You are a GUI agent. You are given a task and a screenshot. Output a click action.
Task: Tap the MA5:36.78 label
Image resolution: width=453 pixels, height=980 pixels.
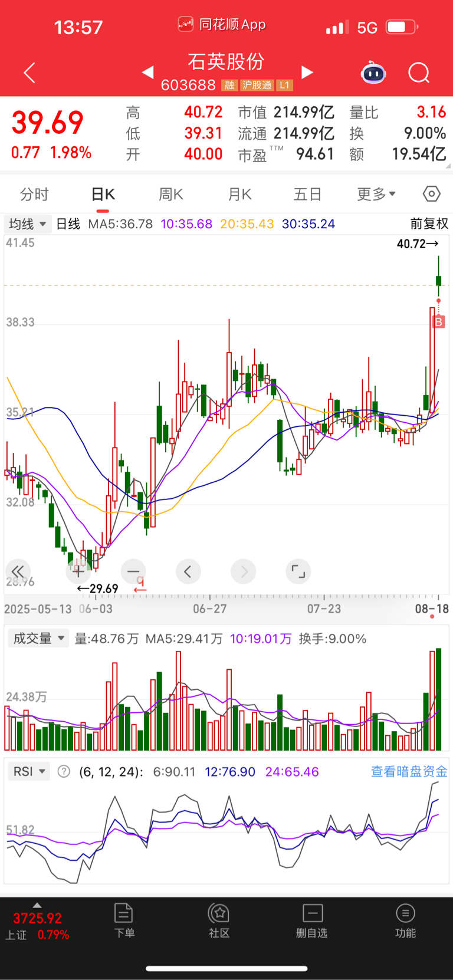120,224
